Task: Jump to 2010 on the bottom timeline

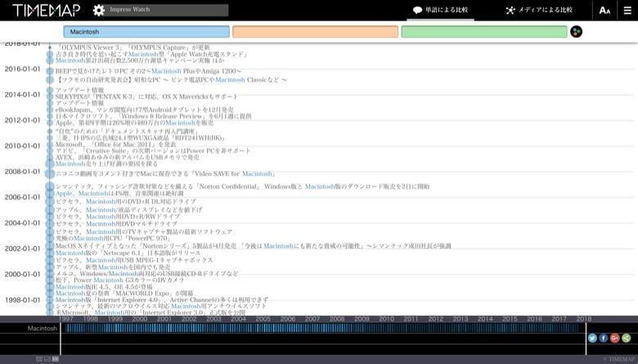Action: click(387, 319)
